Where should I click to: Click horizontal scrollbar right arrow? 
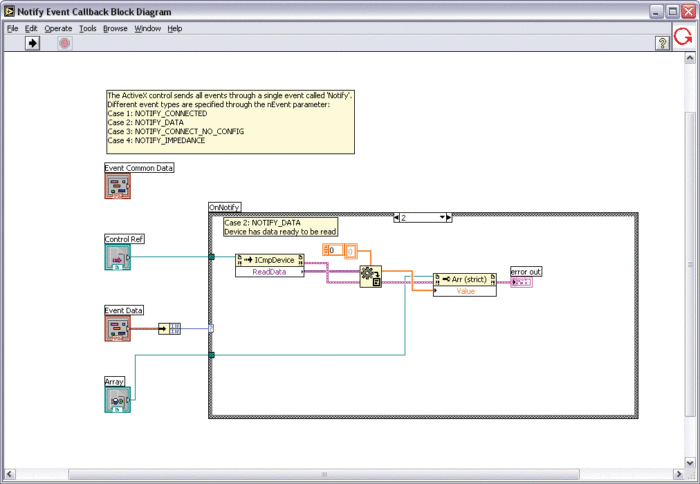679,474
